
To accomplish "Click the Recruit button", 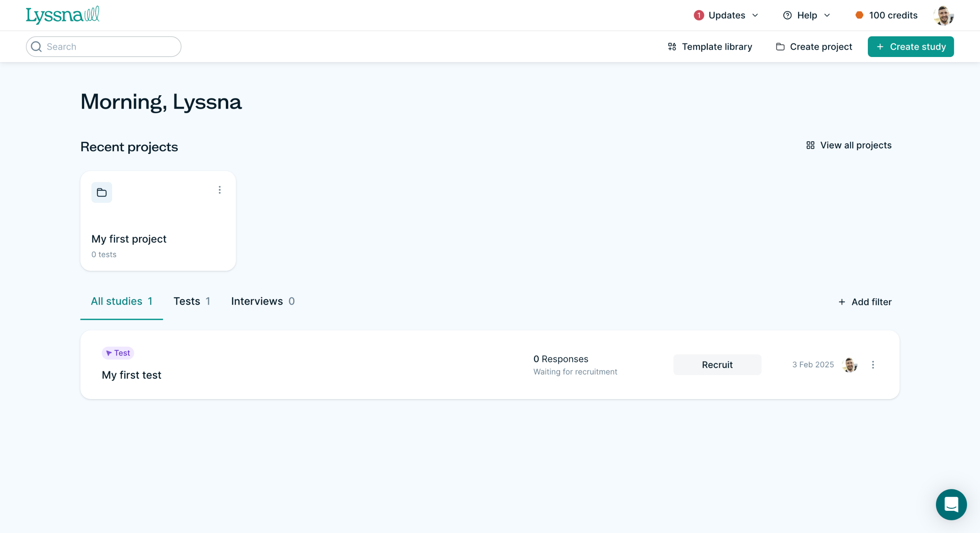I will (717, 365).
